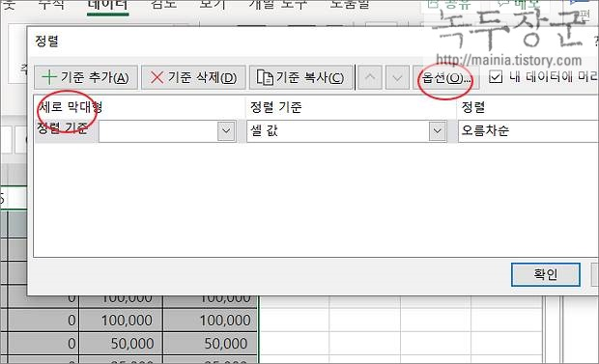Select the 데이터 ribbon tab
Screen dimensions: 599x364
click(107, 6)
